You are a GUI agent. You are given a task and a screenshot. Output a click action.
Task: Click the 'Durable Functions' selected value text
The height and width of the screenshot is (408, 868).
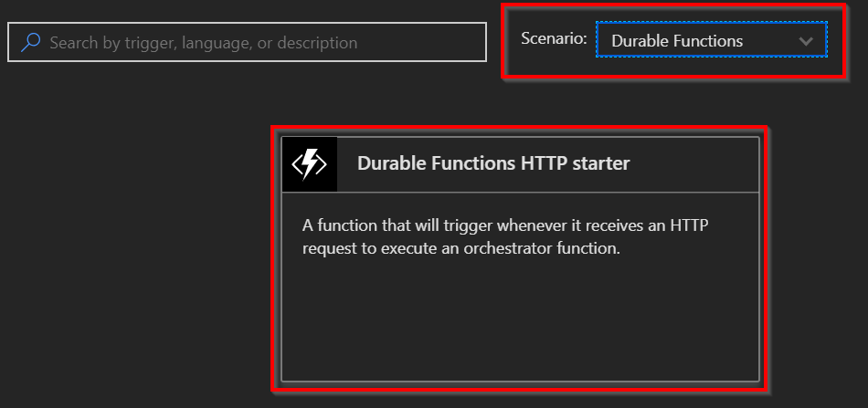click(677, 41)
